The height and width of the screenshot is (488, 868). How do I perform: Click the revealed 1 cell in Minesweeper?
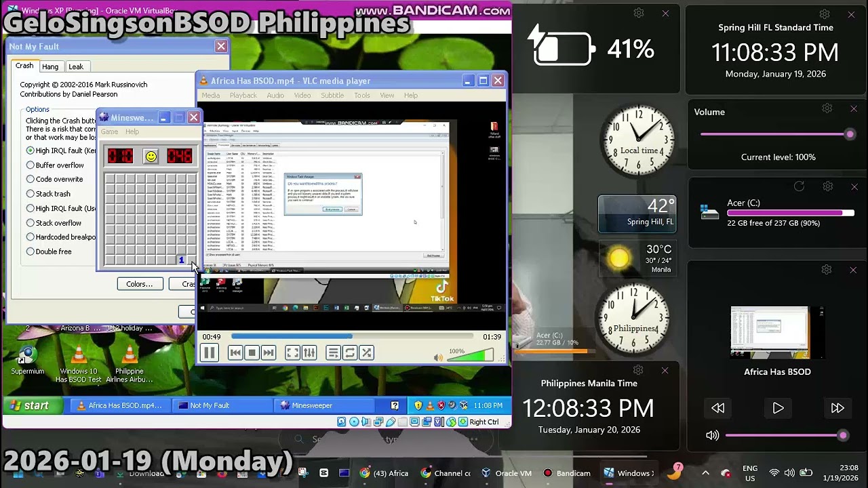[181, 260]
